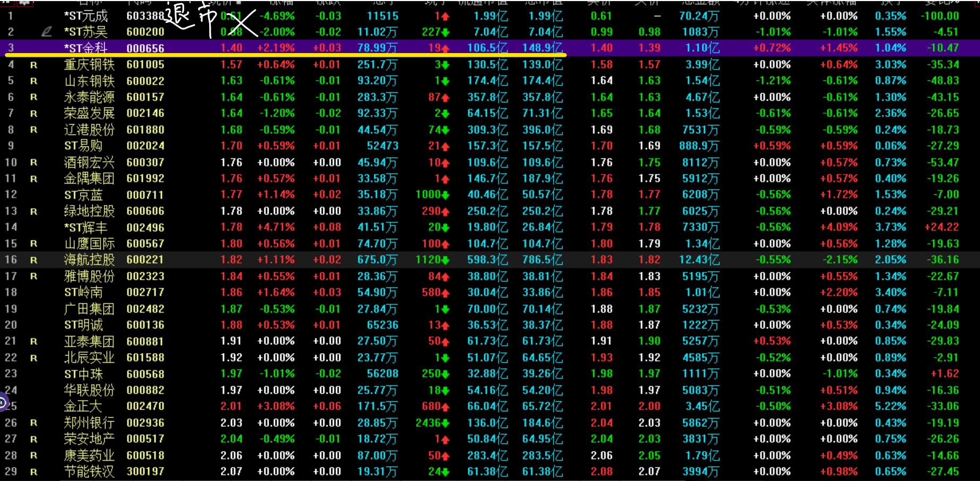Select stock 亚泰集团
This screenshot has width=980, height=481.
[89, 341]
